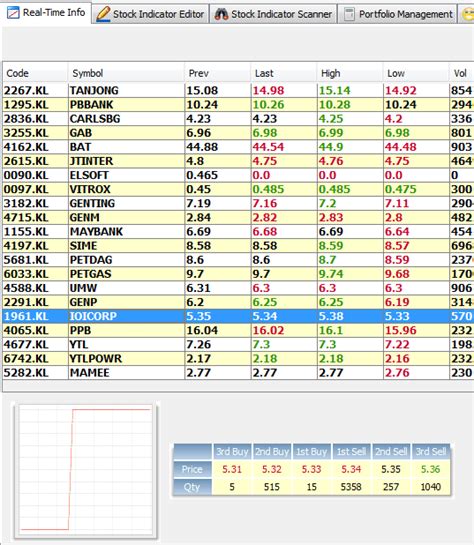Click the 1295.KL code cell
474x545 pixels.
[x=35, y=105]
